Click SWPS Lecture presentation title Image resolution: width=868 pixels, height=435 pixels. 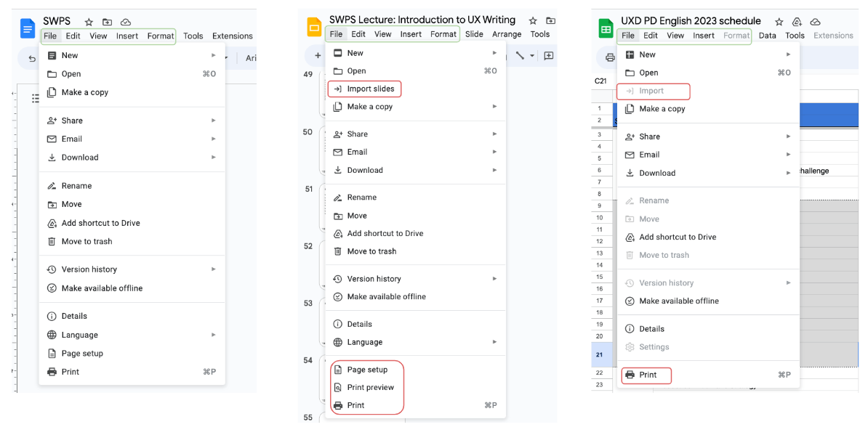click(422, 20)
